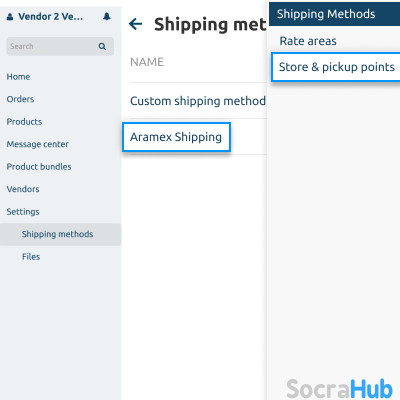This screenshot has width=400, height=400.
Task: Open Aramex Shipping method
Action: coord(176,137)
